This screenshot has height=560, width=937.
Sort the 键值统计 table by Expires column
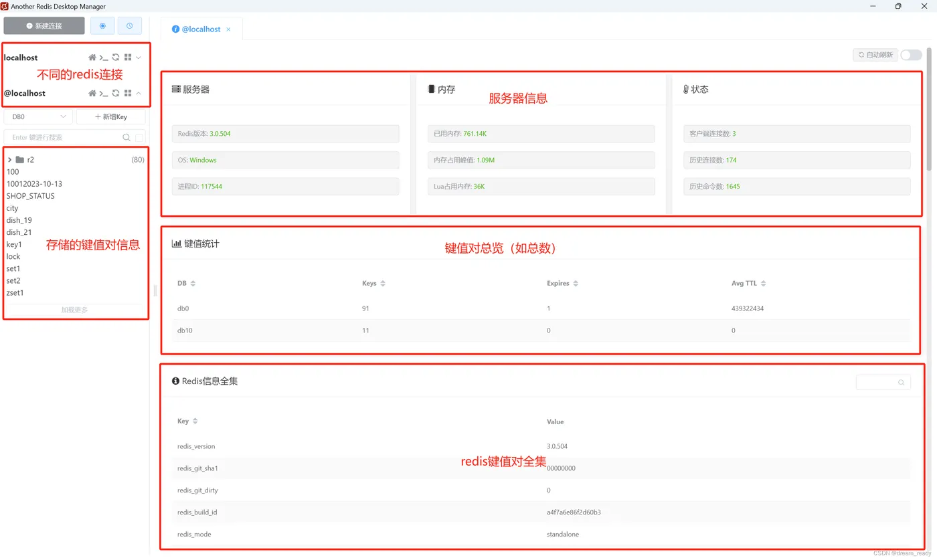coord(576,284)
